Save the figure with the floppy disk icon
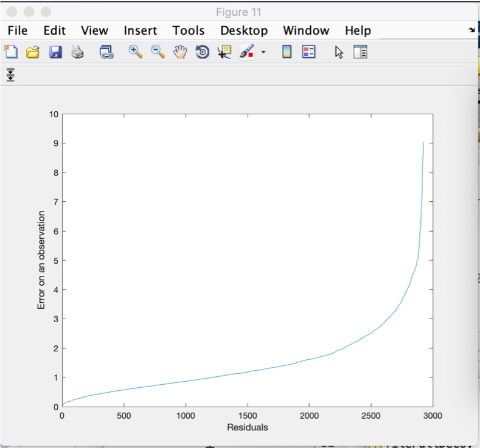 [x=55, y=52]
